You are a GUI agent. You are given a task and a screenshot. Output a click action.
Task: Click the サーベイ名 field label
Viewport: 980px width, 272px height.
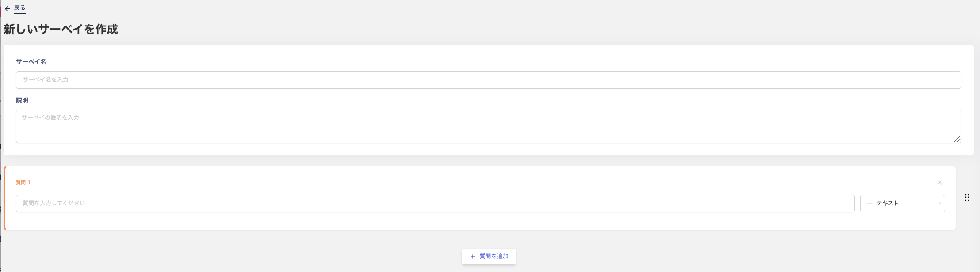click(x=31, y=62)
